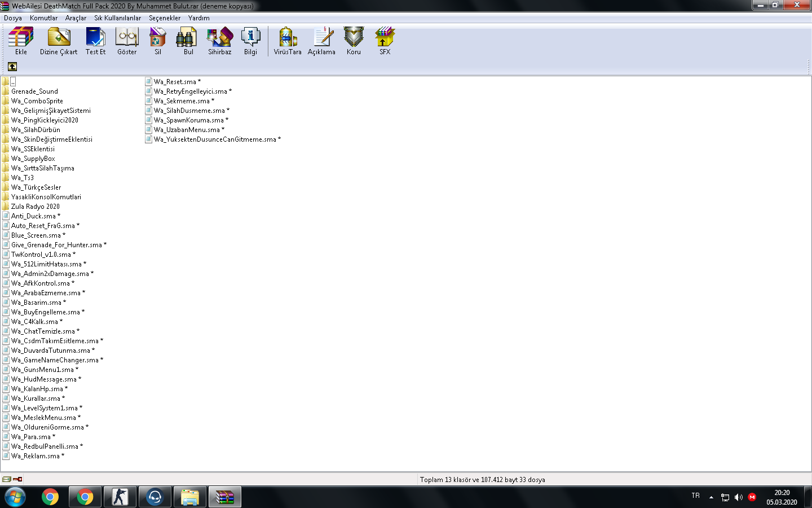Viewport: 812px width, 508px height.
Task: Open File Explorer from the taskbar
Action: click(189, 497)
